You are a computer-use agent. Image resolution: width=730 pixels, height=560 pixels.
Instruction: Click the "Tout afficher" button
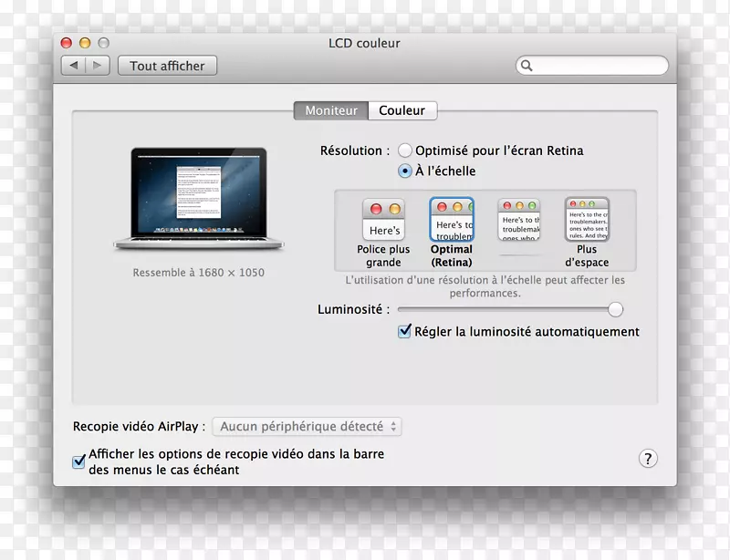(x=167, y=65)
